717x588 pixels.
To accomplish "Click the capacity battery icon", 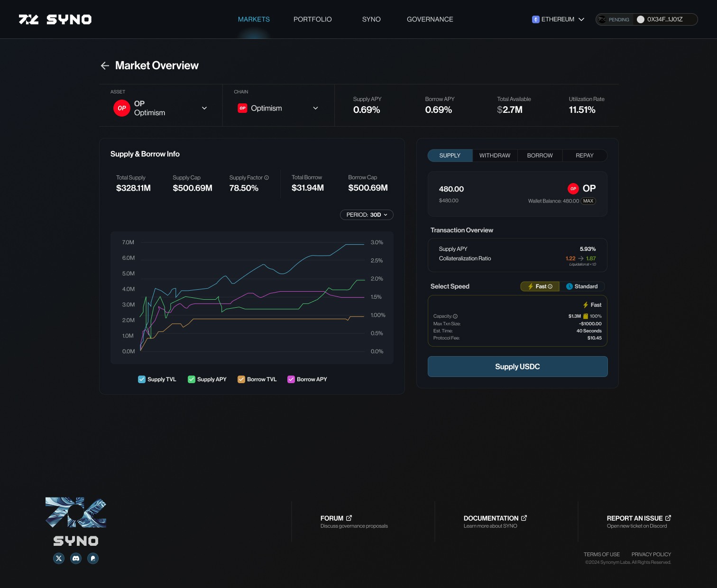I will click(586, 316).
